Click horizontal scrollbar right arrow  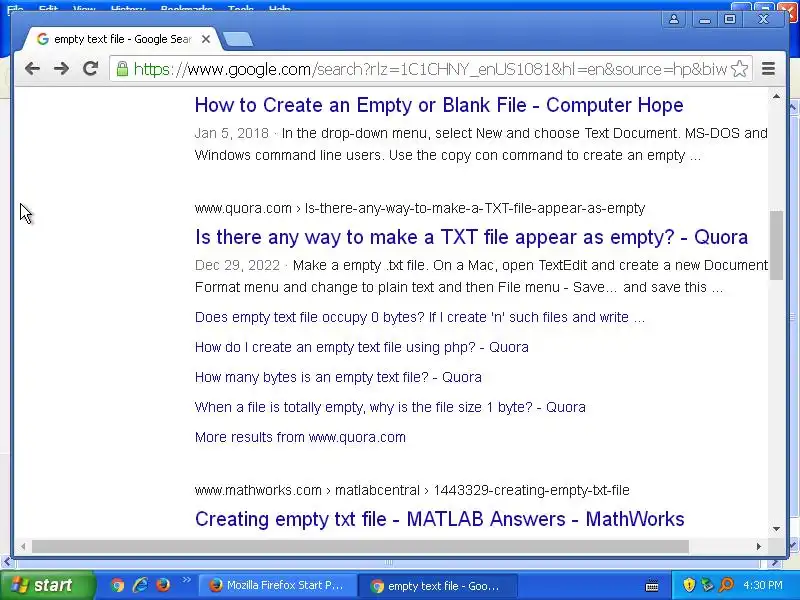click(x=759, y=546)
